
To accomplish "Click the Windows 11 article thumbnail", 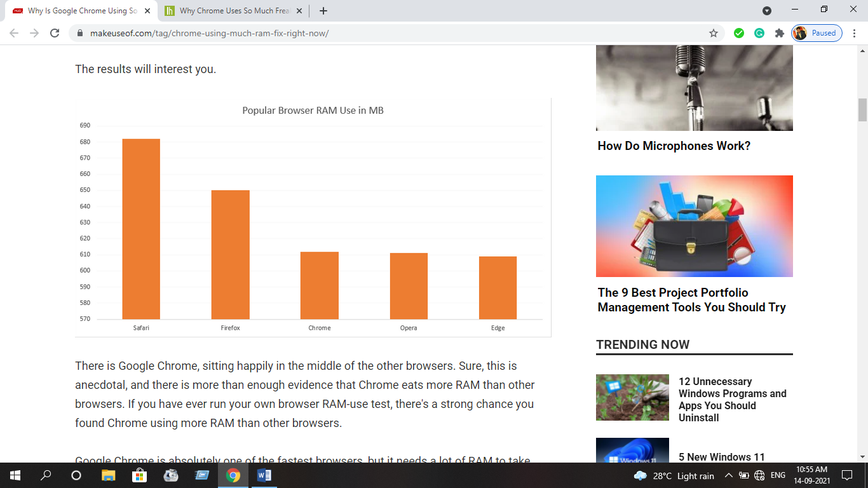I will click(x=632, y=450).
